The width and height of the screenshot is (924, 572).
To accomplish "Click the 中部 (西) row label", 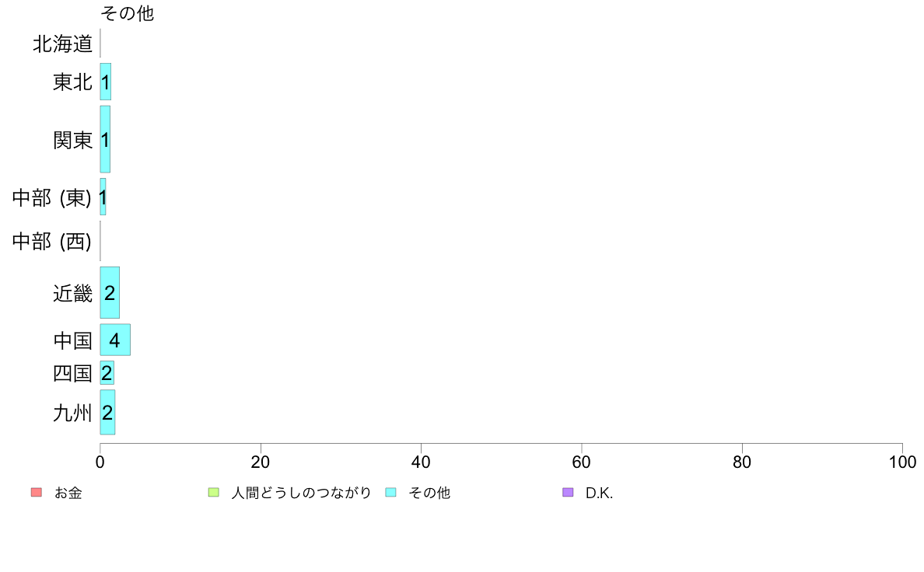I will [52, 242].
